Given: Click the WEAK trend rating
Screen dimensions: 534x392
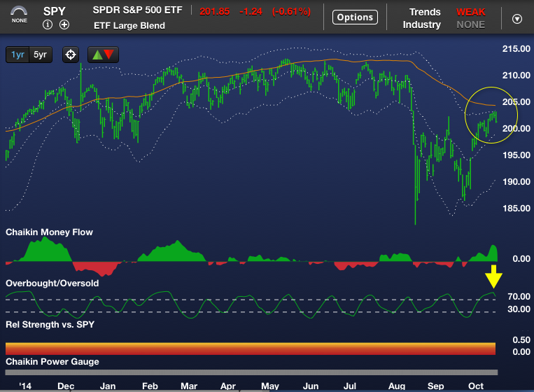Looking at the screenshot, I should tap(470, 12).
